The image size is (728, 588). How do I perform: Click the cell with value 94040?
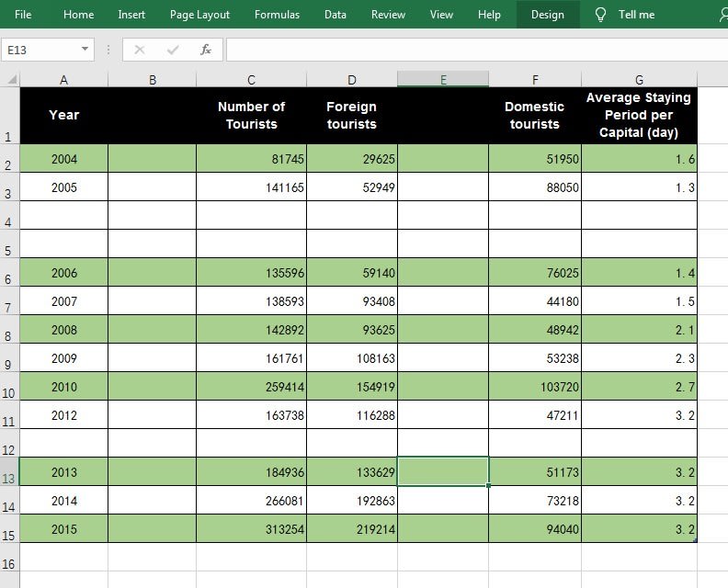coord(535,528)
